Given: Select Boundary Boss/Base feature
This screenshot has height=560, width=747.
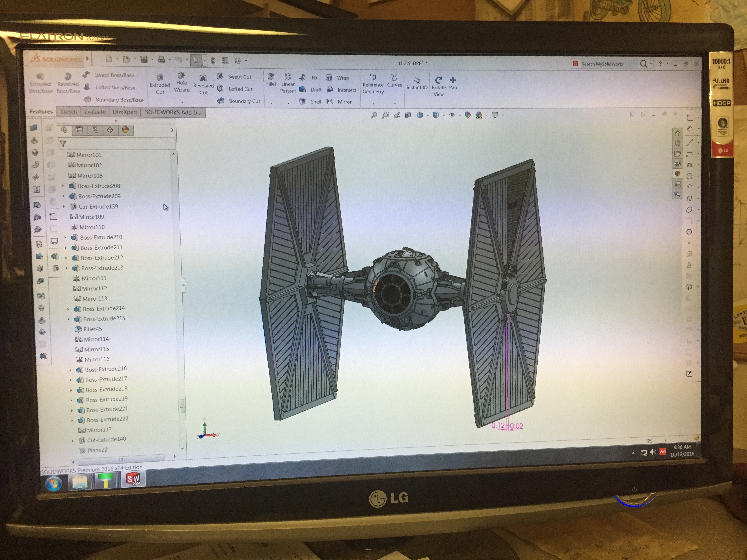Looking at the screenshot, I should coord(114,100).
